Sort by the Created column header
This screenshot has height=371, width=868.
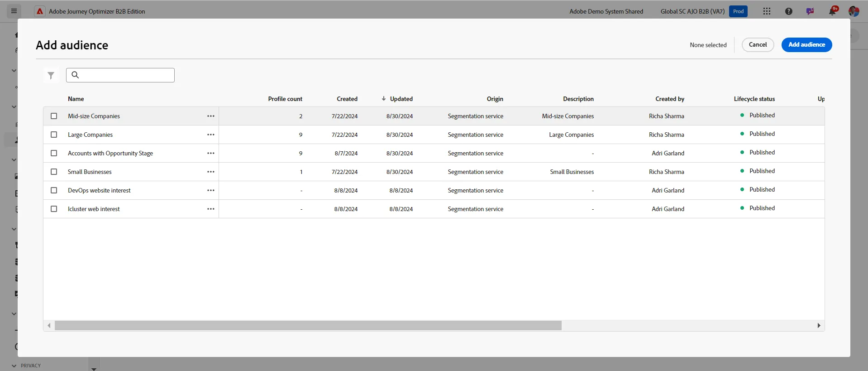coord(347,99)
